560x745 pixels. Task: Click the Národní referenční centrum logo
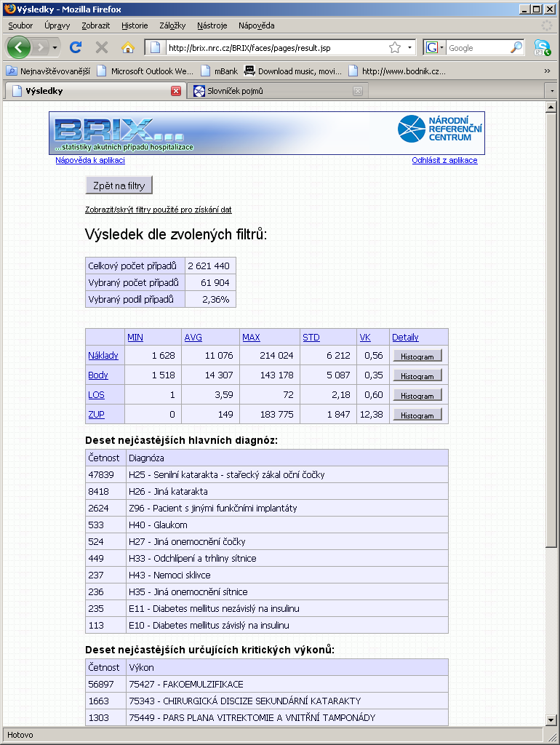[440, 129]
